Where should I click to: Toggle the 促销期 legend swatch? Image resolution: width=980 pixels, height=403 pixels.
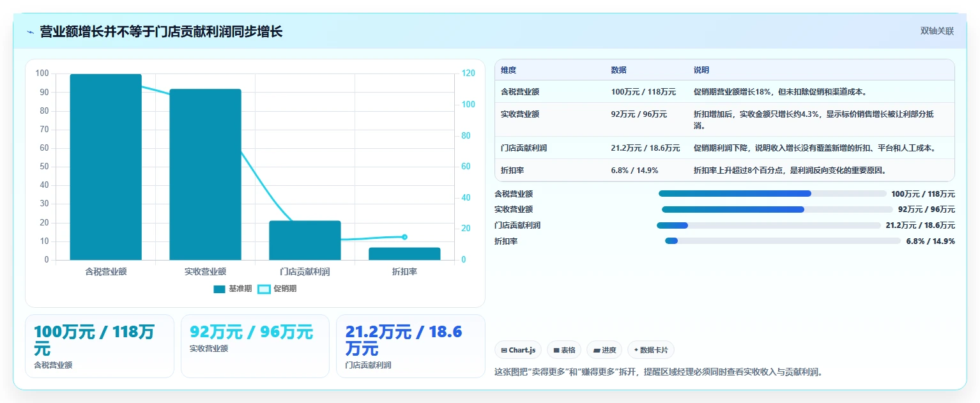point(264,289)
